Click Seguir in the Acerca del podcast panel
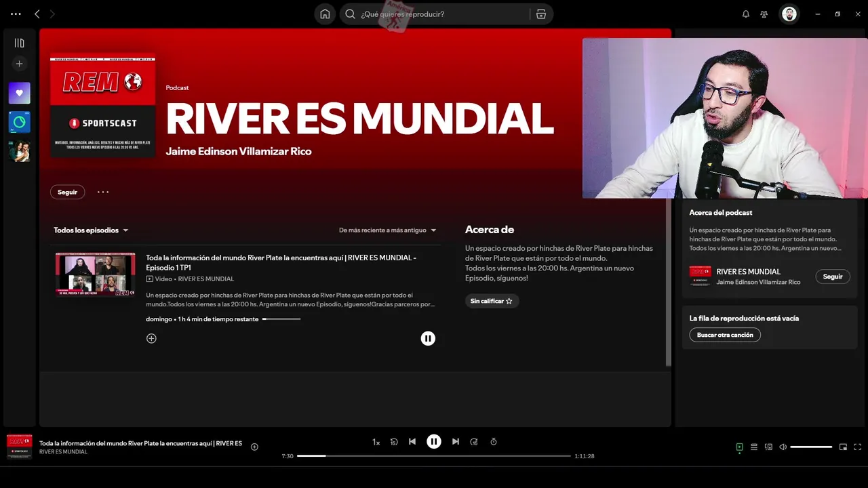868x488 pixels. click(833, 277)
